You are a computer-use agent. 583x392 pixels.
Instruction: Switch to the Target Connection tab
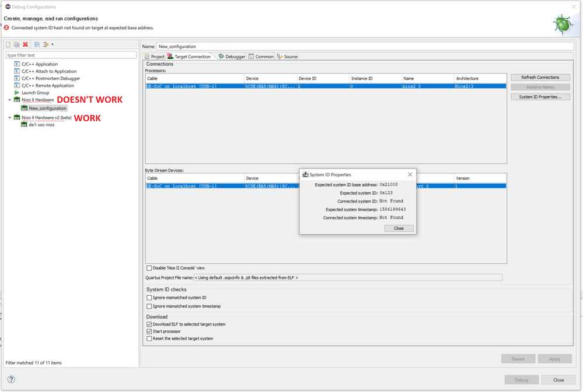(x=189, y=57)
